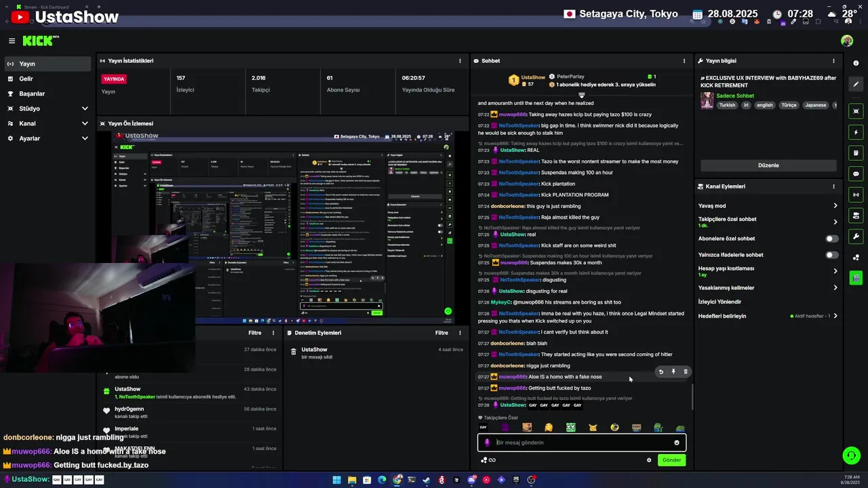Click the NoToothSpeaker name in activity feed

[136, 396]
